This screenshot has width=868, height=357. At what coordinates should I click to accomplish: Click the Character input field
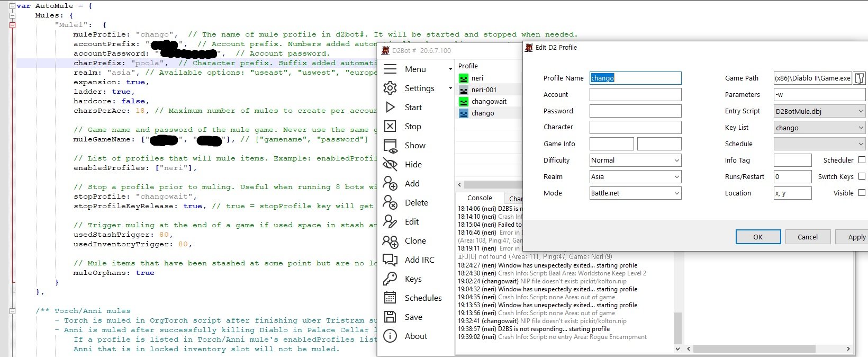point(635,128)
